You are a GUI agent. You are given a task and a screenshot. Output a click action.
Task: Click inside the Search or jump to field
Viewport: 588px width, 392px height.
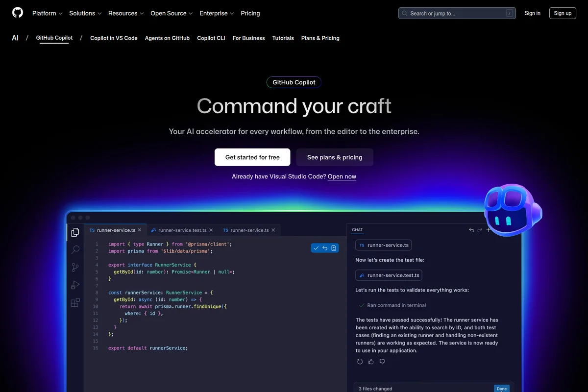(456, 13)
